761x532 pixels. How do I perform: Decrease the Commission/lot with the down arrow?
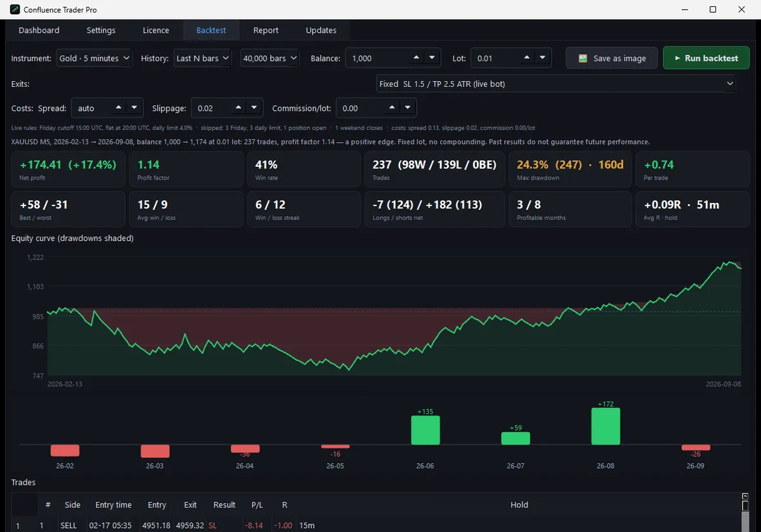[x=407, y=108]
